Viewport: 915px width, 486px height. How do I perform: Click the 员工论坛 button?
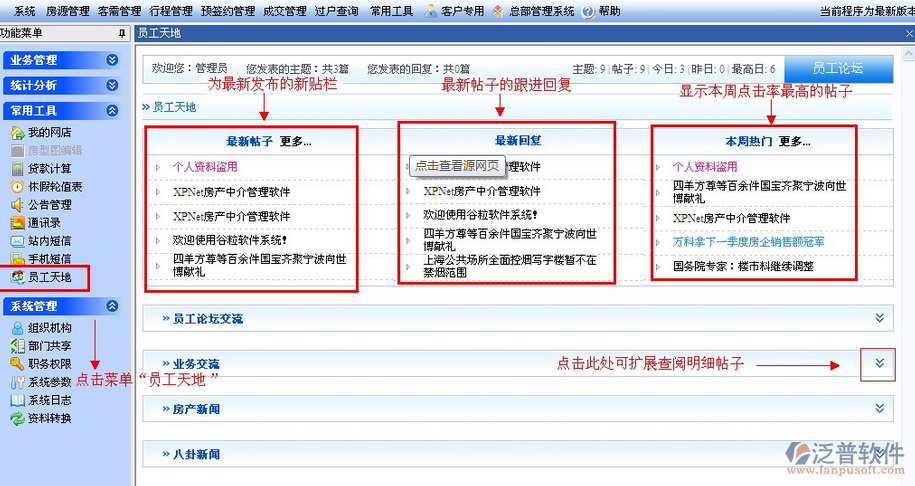[x=837, y=69]
